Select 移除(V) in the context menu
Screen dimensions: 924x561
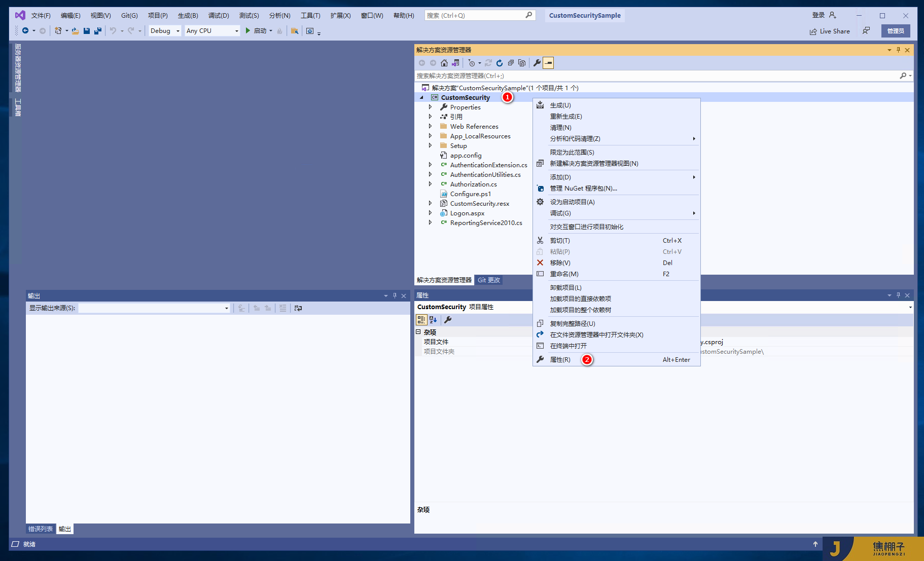click(x=617, y=263)
